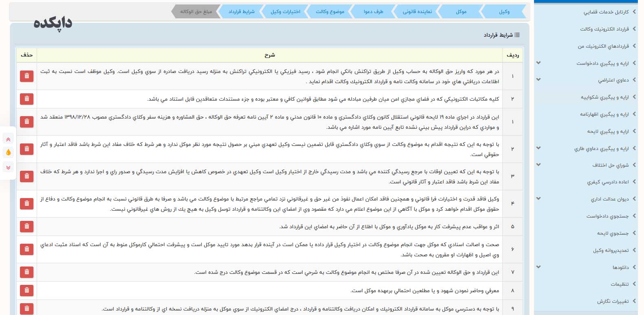The height and width of the screenshot is (315, 644).
Task: Click the double down-arrow in the floating side widget
Action: (8, 167)
